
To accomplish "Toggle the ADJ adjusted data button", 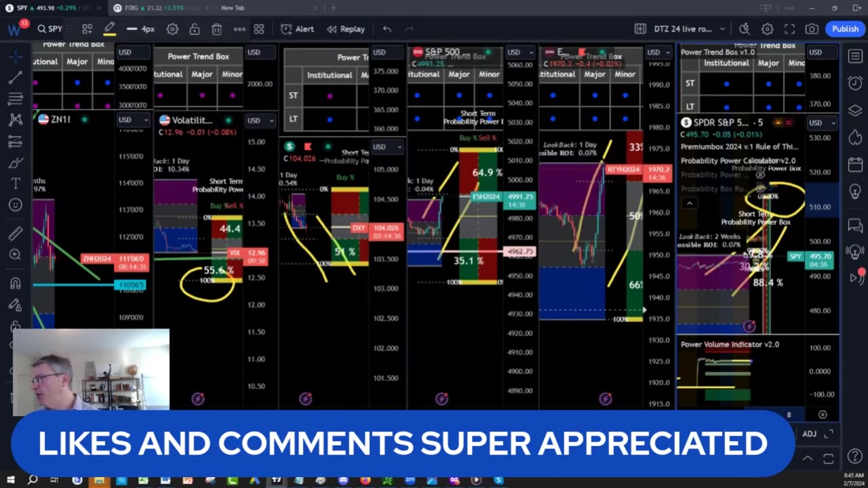I will 810,434.
